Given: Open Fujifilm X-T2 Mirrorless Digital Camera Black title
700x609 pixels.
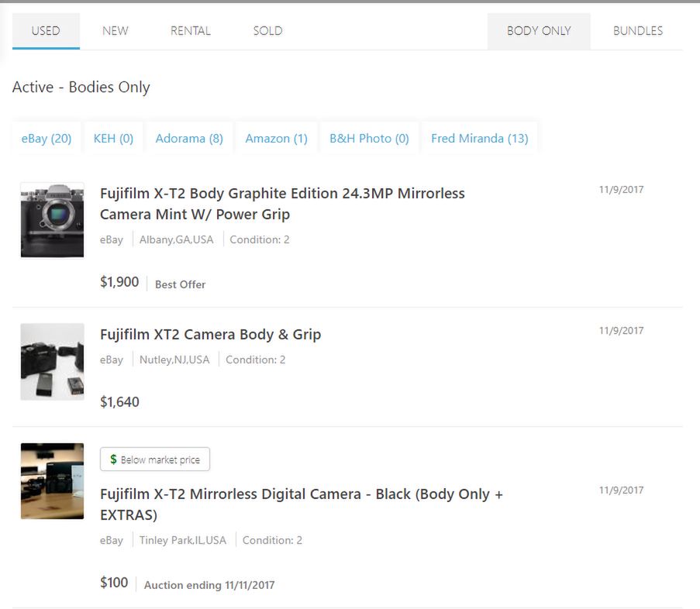Looking at the screenshot, I should [x=302, y=504].
